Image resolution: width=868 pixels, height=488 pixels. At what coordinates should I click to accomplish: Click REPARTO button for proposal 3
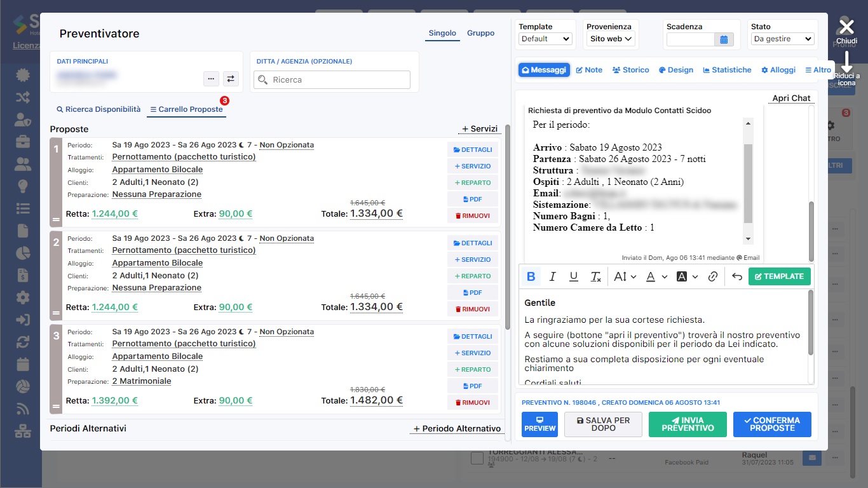click(473, 370)
